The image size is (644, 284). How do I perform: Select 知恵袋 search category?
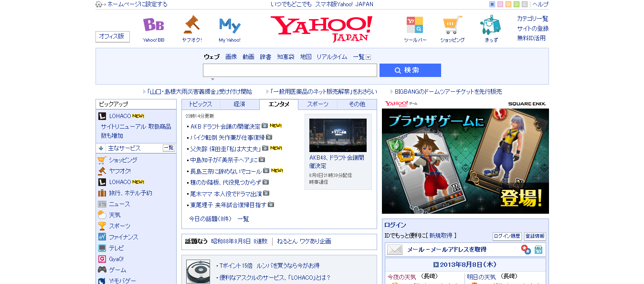pyautogui.click(x=286, y=57)
